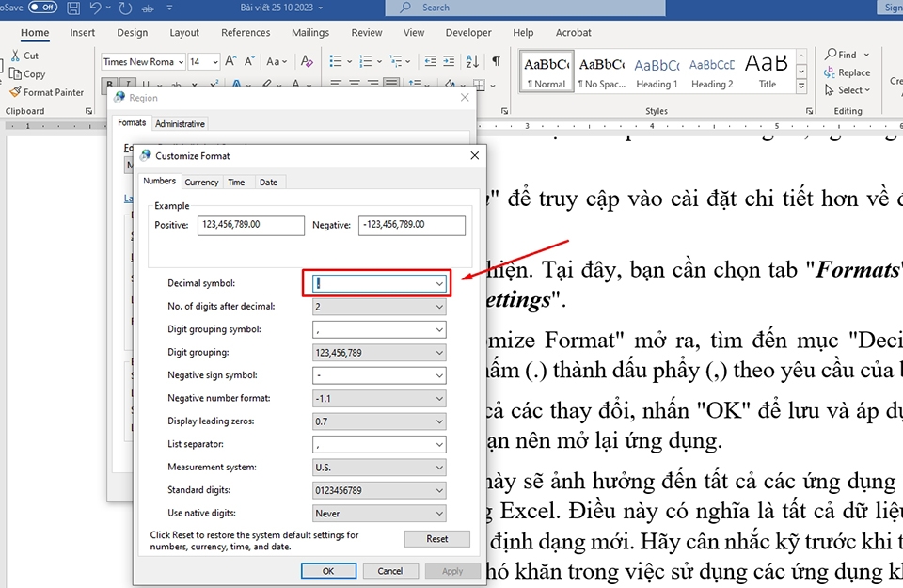Open the Mailings ribbon tab
This screenshot has width=903, height=588.
pyautogui.click(x=310, y=33)
